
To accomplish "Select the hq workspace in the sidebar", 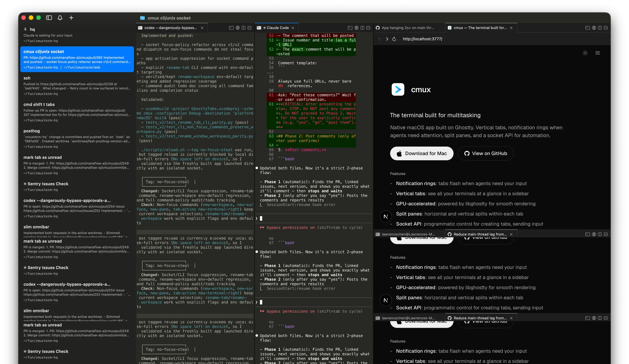I will pyautogui.click(x=77, y=35).
